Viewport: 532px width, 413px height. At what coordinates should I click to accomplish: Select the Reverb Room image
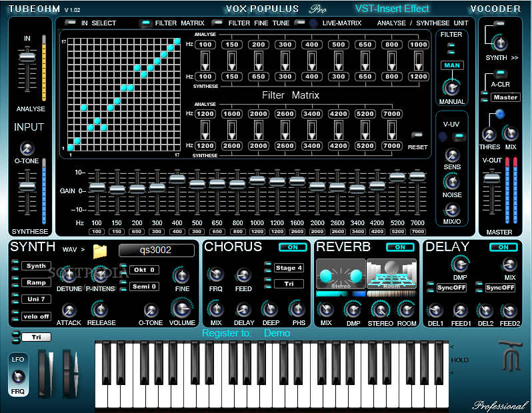tap(391, 274)
